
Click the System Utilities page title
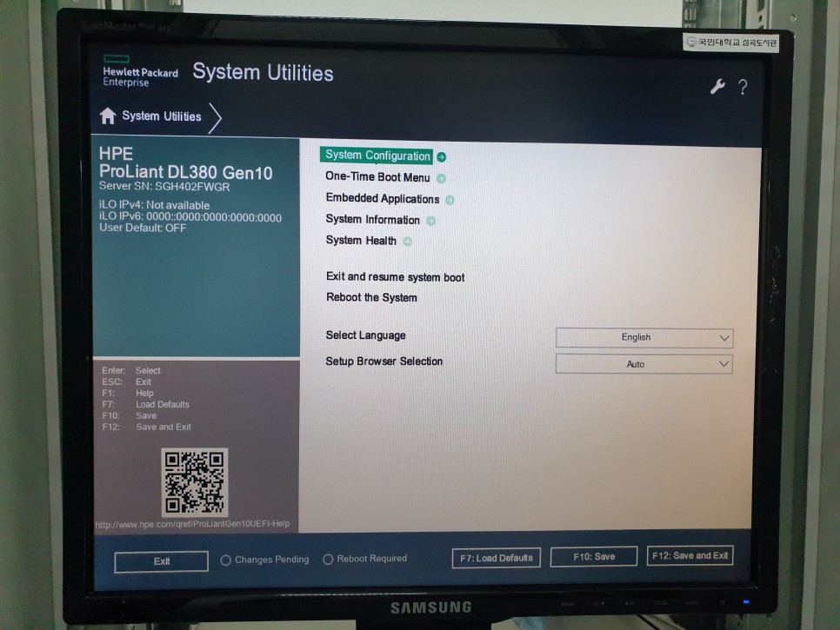pyautogui.click(x=263, y=72)
